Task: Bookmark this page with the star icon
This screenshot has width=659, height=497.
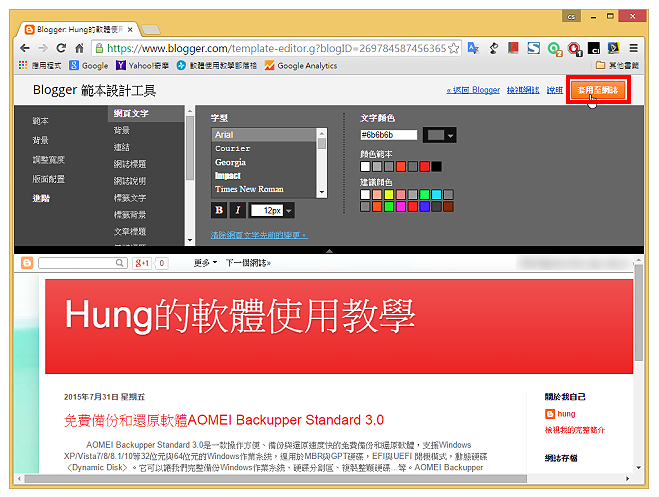Action: pos(453,48)
